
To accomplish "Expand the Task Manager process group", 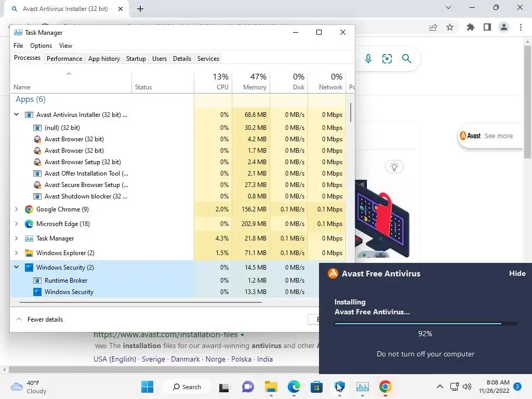I will click(x=16, y=238).
